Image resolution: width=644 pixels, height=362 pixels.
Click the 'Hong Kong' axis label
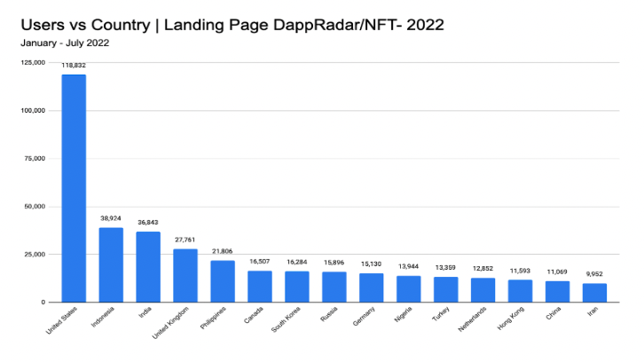[x=511, y=318]
